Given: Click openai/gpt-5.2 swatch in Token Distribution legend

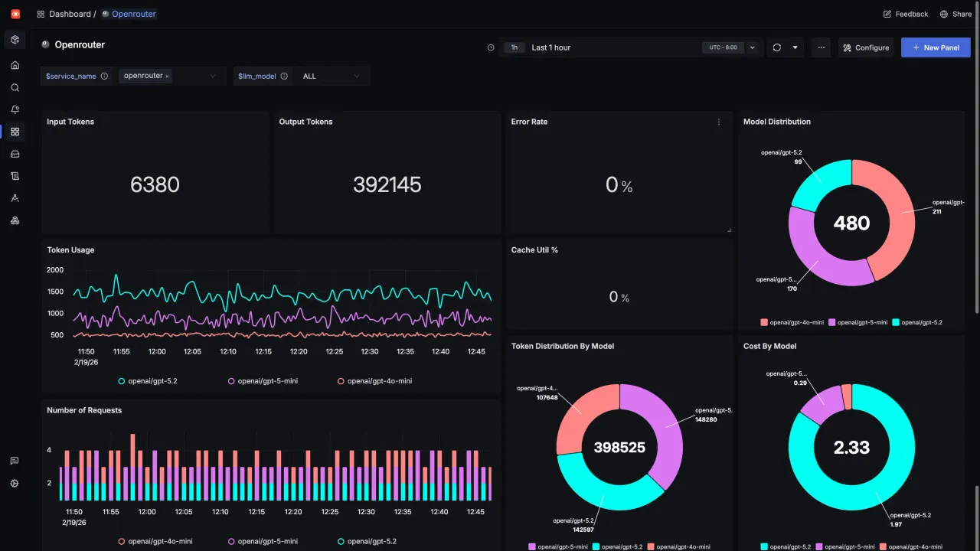Looking at the screenshot, I should pos(597,546).
